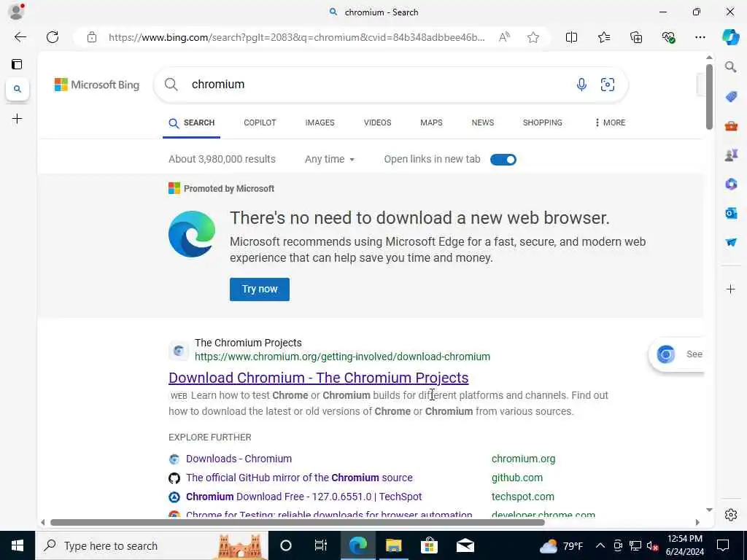The width and height of the screenshot is (747, 560).
Task: Open Browser essentials heart icon
Action: [x=668, y=37]
